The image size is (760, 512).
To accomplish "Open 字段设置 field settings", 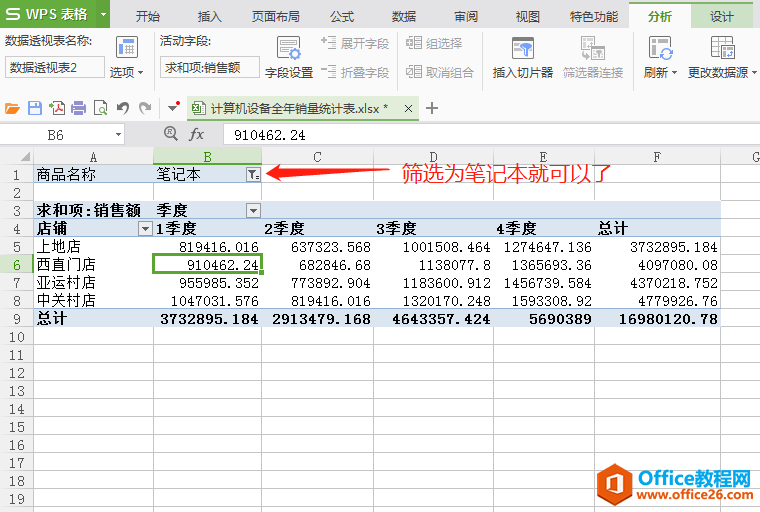I will tap(289, 57).
